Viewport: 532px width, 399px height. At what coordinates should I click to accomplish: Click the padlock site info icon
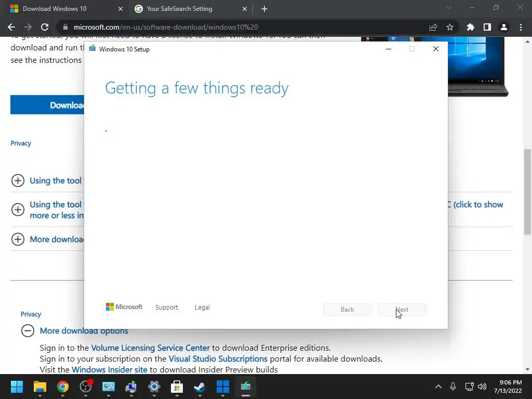[65, 27]
